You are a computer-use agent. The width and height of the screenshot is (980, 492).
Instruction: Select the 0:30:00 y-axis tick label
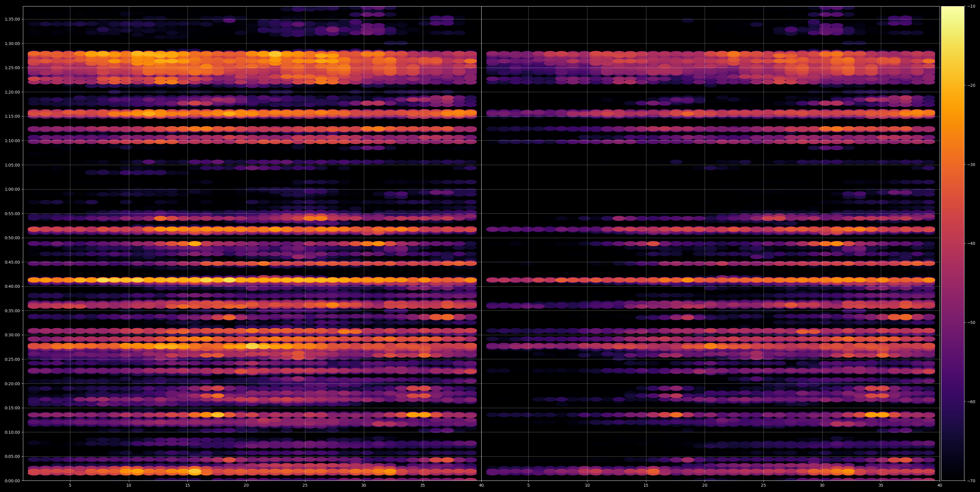(x=12, y=335)
